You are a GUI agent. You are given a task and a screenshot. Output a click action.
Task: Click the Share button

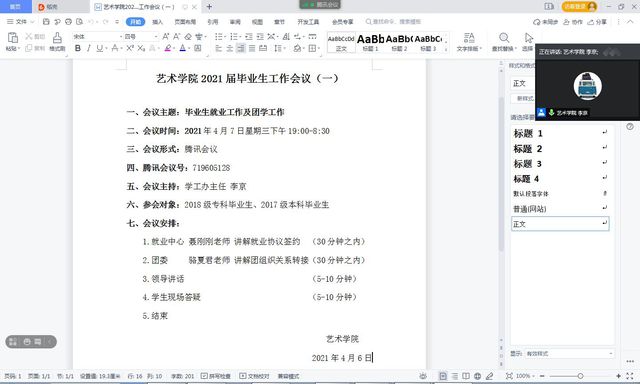597,22
